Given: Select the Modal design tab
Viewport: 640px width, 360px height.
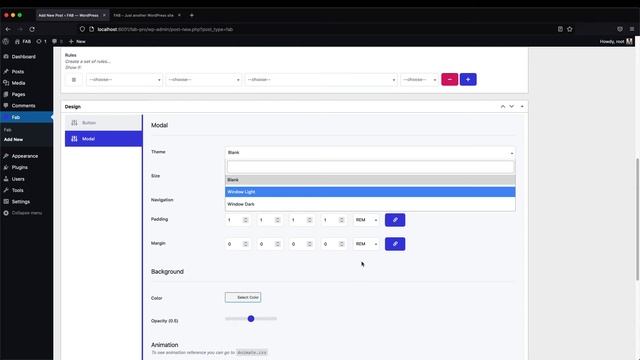Looking at the screenshot, I should (x=104, y=139).
